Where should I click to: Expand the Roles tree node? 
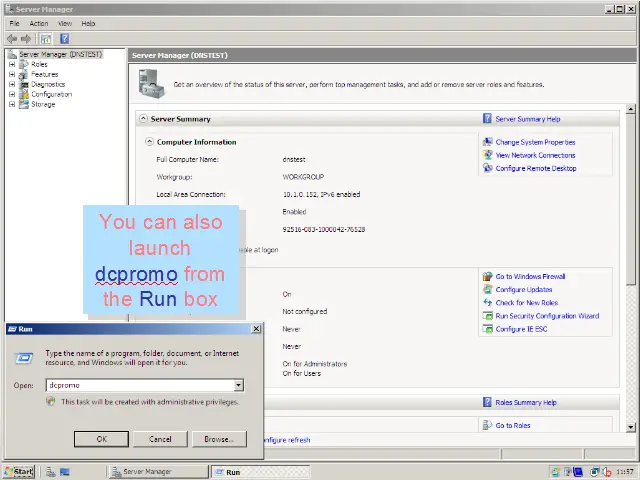click(x=12, y=64)
